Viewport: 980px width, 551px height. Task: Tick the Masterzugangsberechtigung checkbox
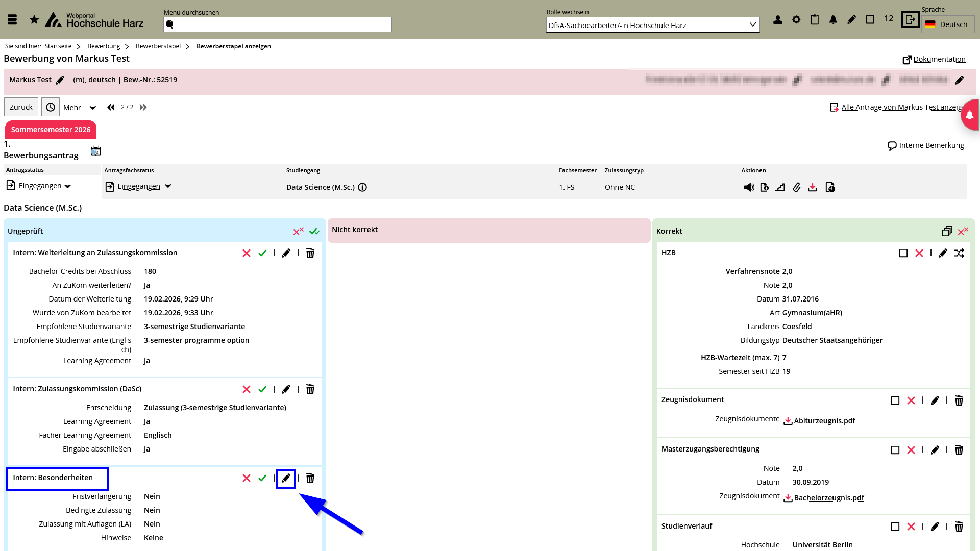pyautogui.click(x=895, y=450)
